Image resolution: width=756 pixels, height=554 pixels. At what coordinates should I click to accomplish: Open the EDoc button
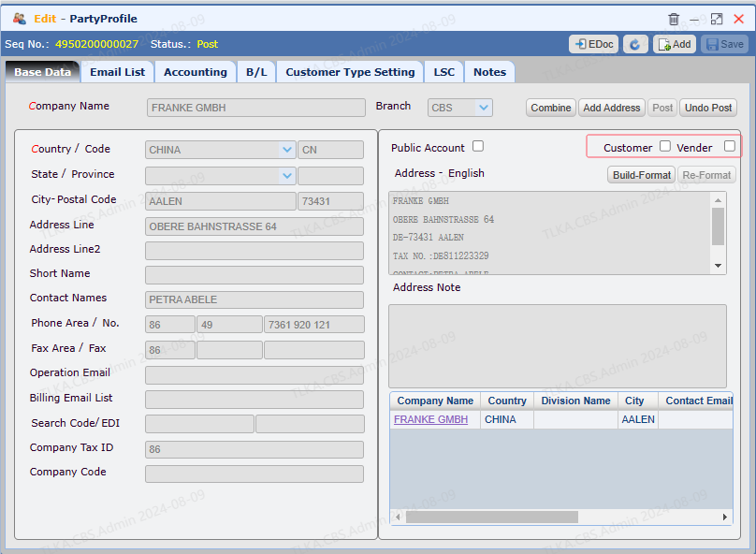click(x=594, y=44)
